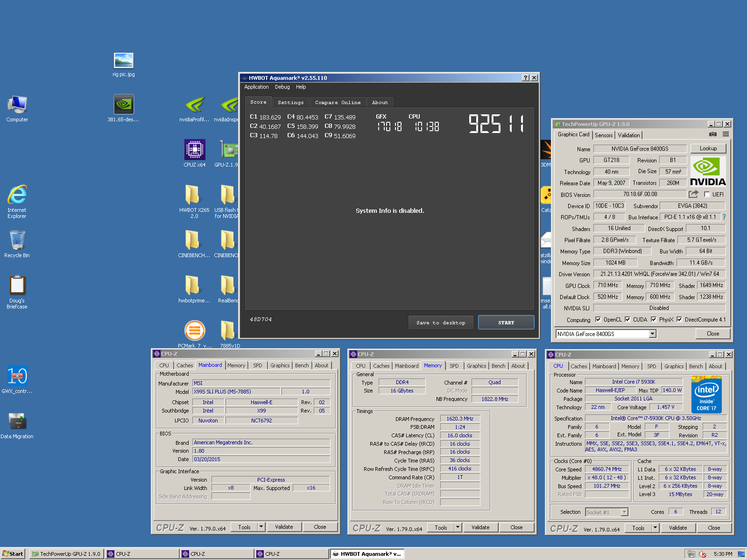Click the NVIDIA logo in GPU-Z

(x=708, y=171)
